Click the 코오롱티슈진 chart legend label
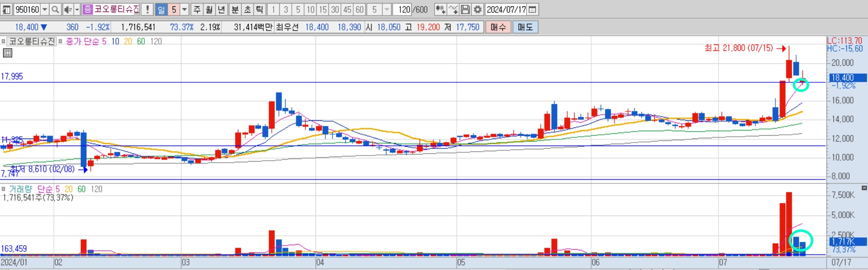This screenshot has height=270, width=868. tap(32, 41)
